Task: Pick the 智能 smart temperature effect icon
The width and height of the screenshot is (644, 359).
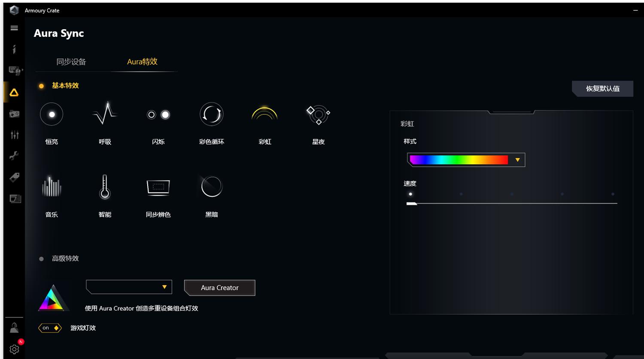Action: [105, 187]
